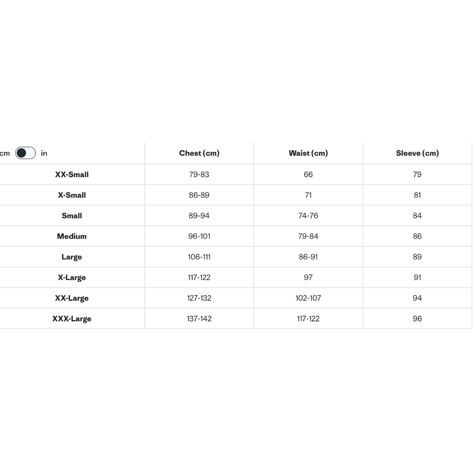Click the Medium chest value 96-101
The width and height of the screenshot is (476, 476).
[x=199, y=236]
